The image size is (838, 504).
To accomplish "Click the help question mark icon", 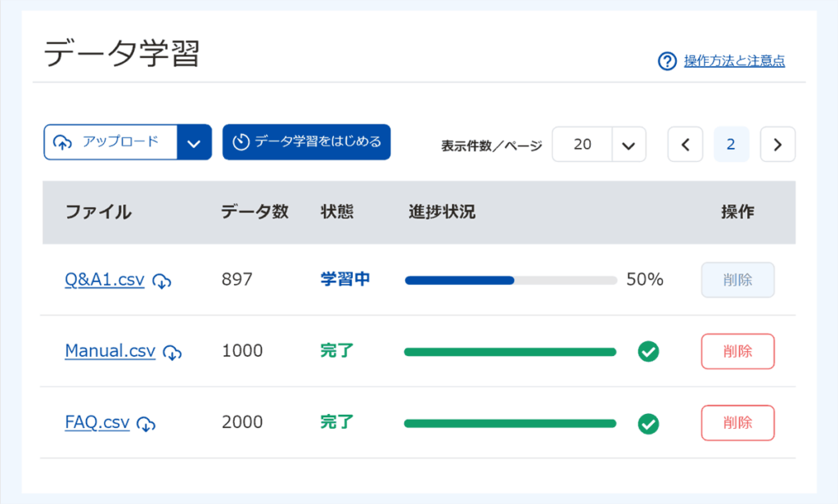I will point(667,61).
